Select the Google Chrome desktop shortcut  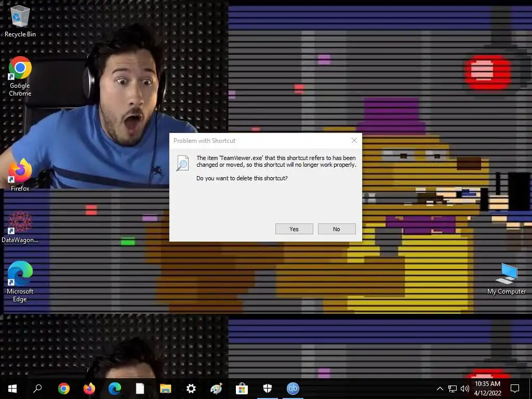coord(20,77)
